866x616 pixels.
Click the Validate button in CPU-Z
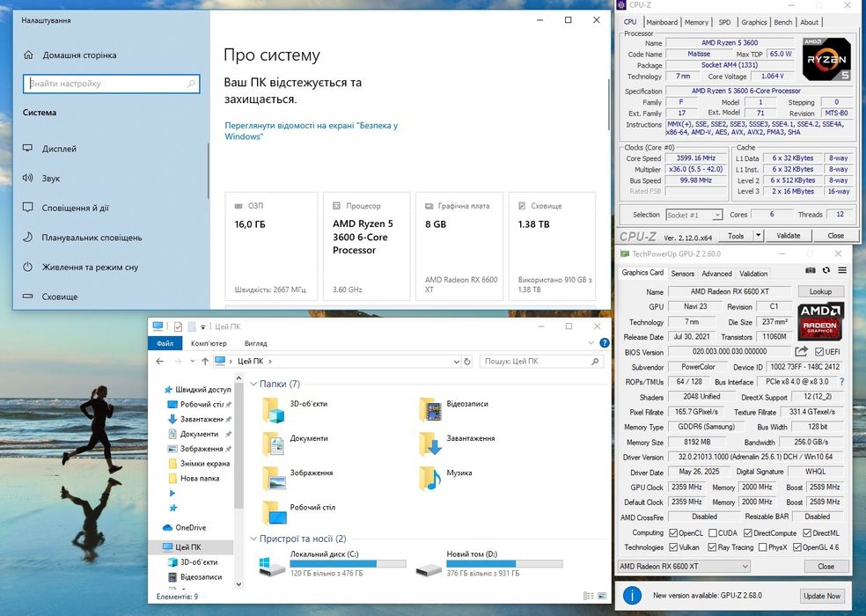pyautogui.click(x=789, y=235)
